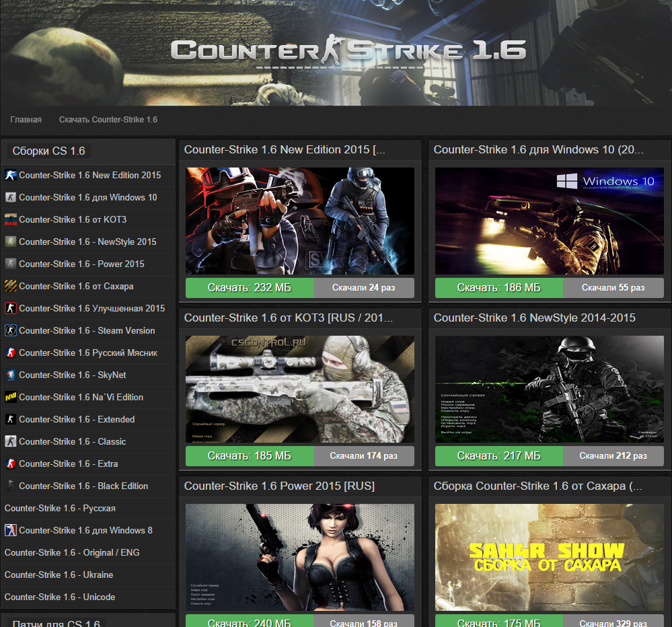Click icon beside Counter-Strike 1.6 - NewStyle 2015
The height and width of the screenshot is (627, 672).
pos(11,242)
